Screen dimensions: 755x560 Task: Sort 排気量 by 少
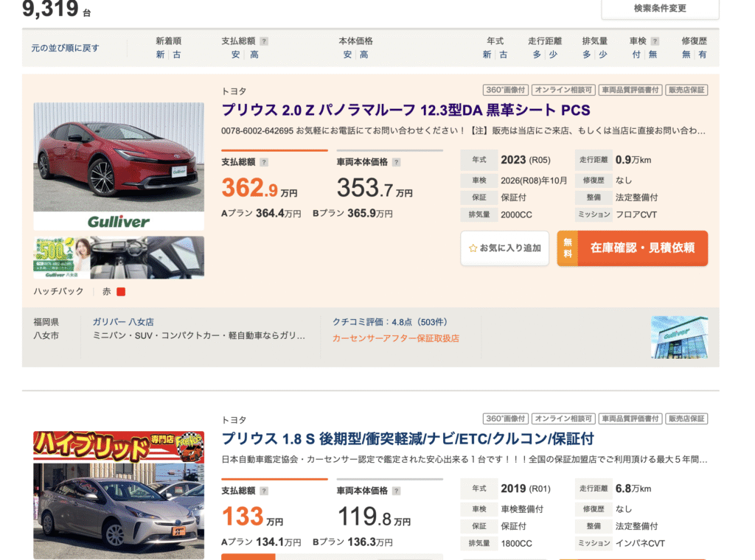pyautogui.click(x=603, y=55)
